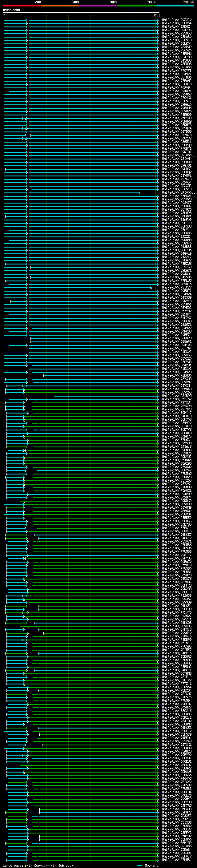The image size is (197, 868).
Task: Open entry UniRef100_A1BQW0
Action: [x=177, y=375]
